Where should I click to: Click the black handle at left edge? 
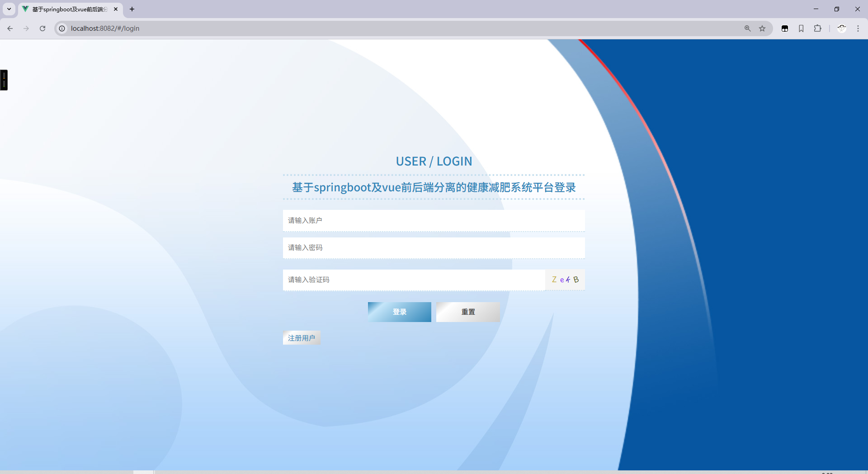tap(4, 80)
